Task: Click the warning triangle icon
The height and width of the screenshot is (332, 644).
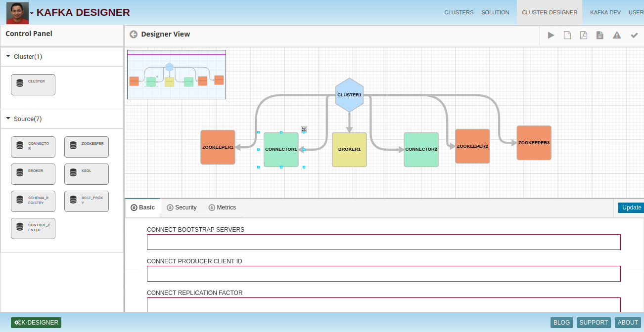Action: coord(617,35)
